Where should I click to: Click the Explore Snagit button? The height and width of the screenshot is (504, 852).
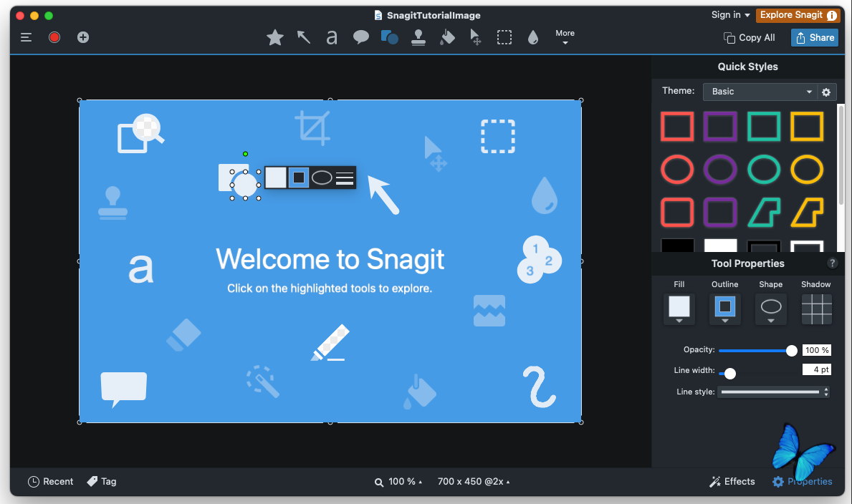click(798, 15)
